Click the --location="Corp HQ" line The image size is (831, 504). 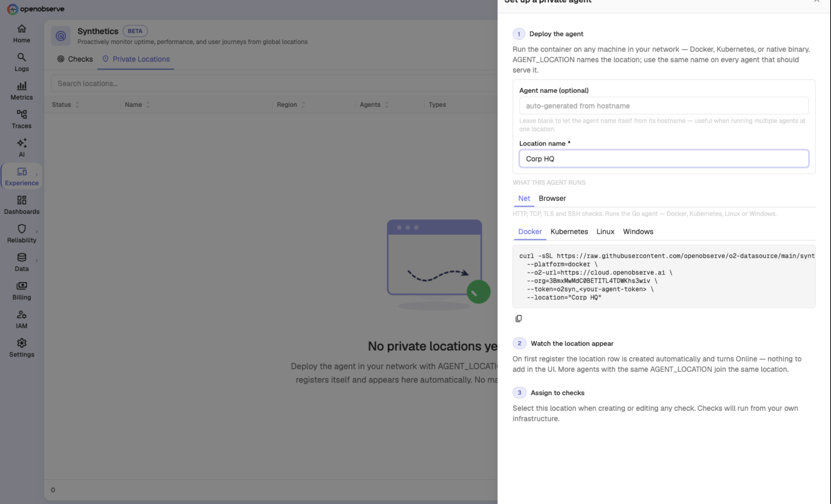(564, 298)
